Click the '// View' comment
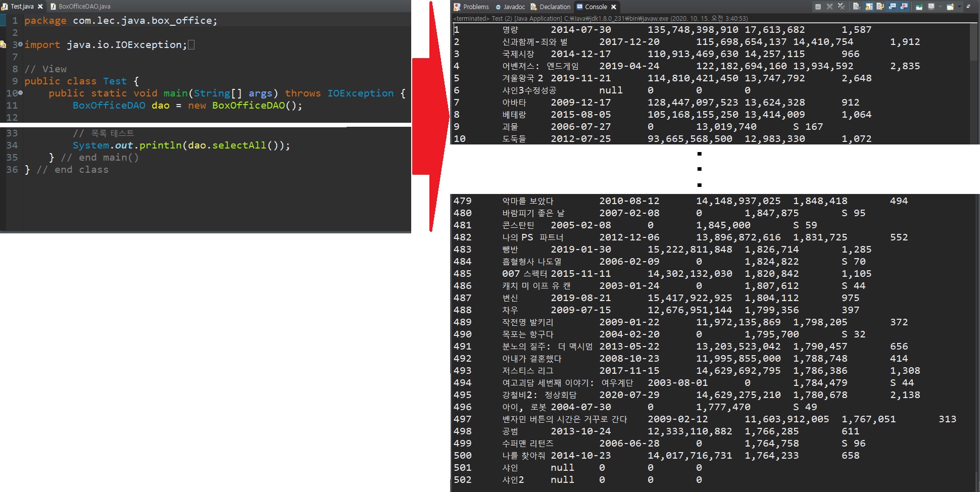Viewport: 980px width, 492px height. (x=45, y=69)
